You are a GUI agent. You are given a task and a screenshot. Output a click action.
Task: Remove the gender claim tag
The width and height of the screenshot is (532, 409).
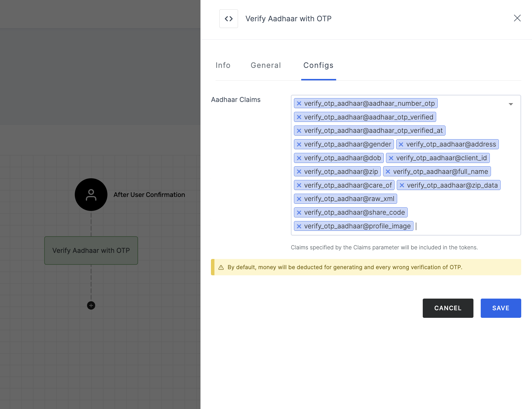(299, 144)
